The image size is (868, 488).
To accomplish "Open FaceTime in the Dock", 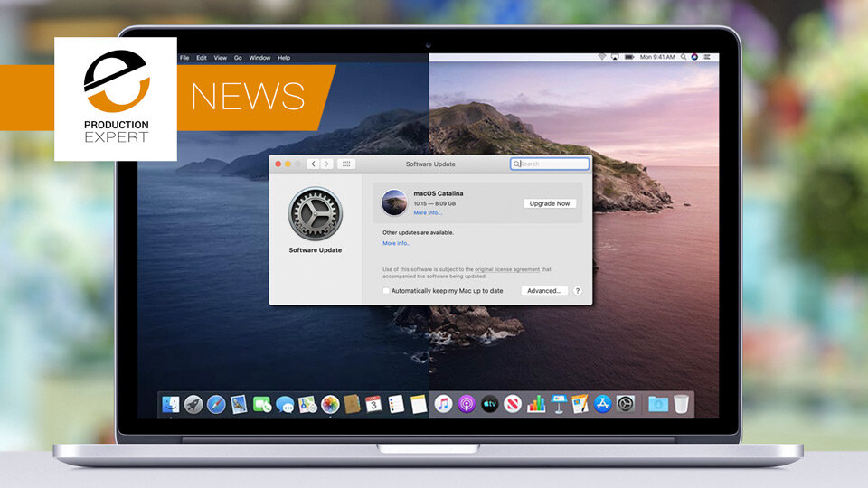I will point(262,405).
